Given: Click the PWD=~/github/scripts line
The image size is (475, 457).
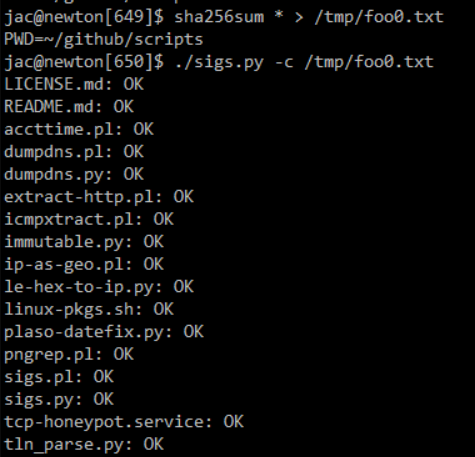Looking at the screenshot, I should click(x=104, y=40).
